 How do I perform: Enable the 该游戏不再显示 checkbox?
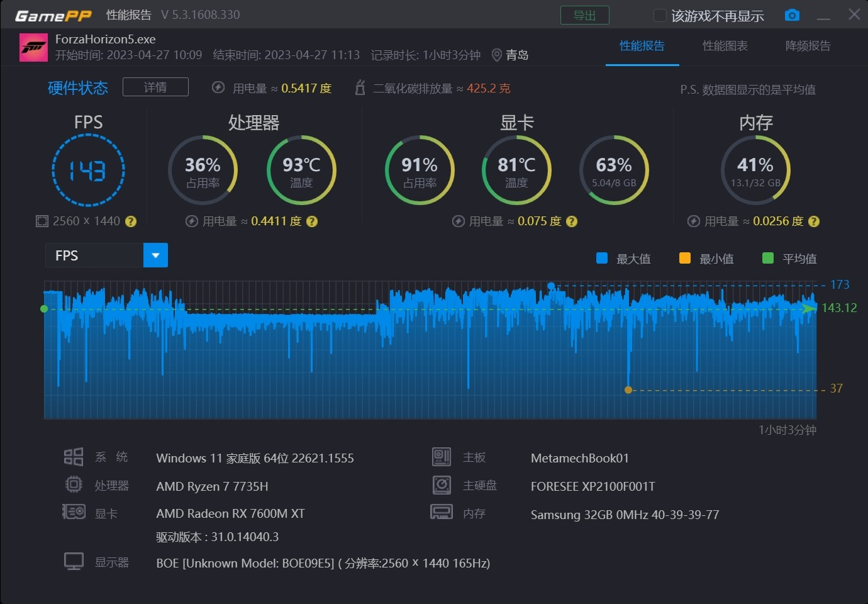pyautogui.click(x=660, y=15)
